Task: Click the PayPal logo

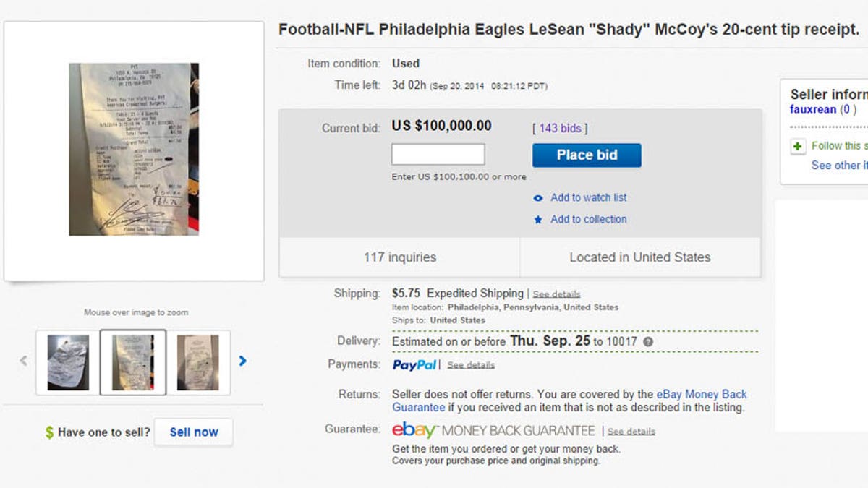Action: pos(414,365)
